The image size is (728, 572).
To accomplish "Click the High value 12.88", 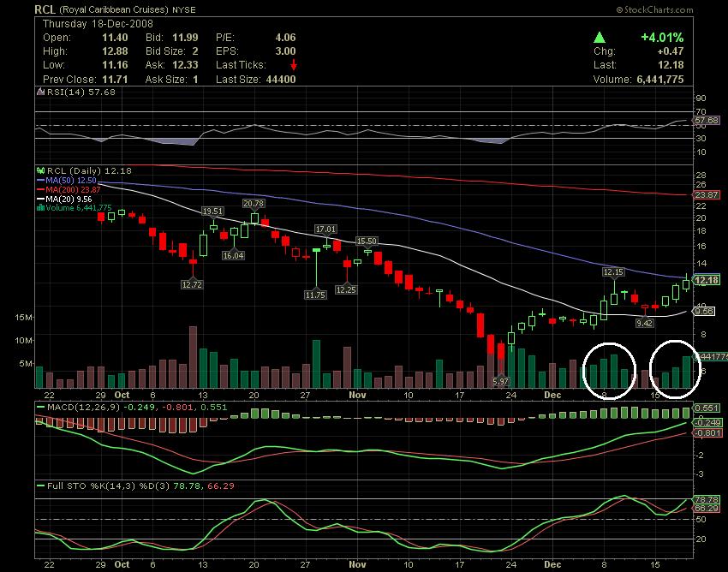I will point(115,51).
